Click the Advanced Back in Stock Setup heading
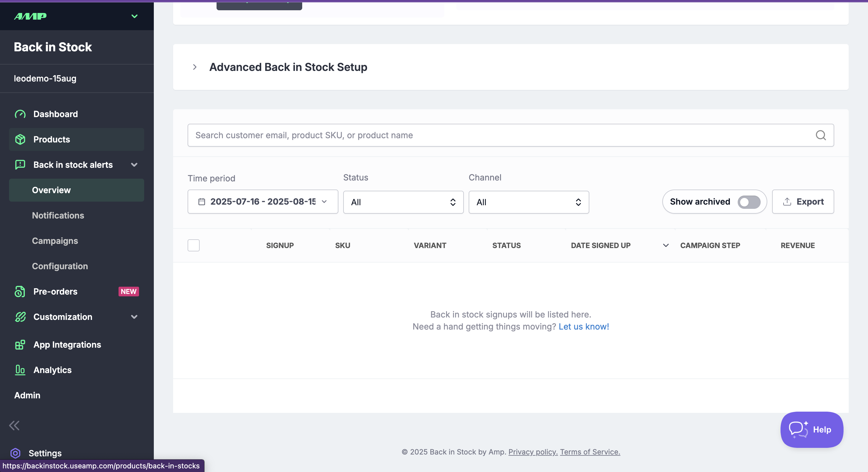 tap(288, 67)
